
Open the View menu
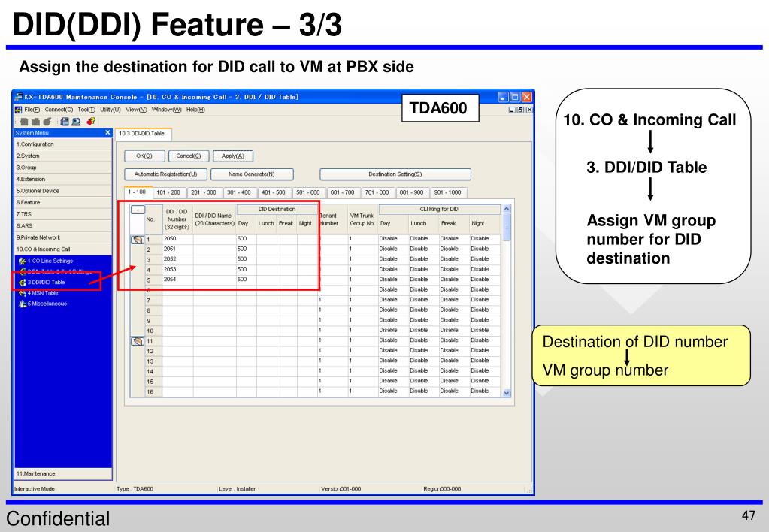click(x=136, y=110)
